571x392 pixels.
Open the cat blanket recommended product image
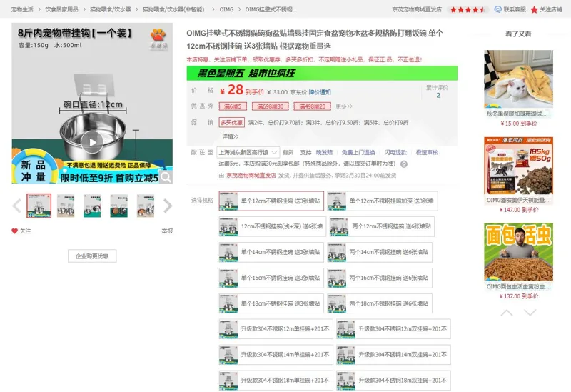point(519,79)
